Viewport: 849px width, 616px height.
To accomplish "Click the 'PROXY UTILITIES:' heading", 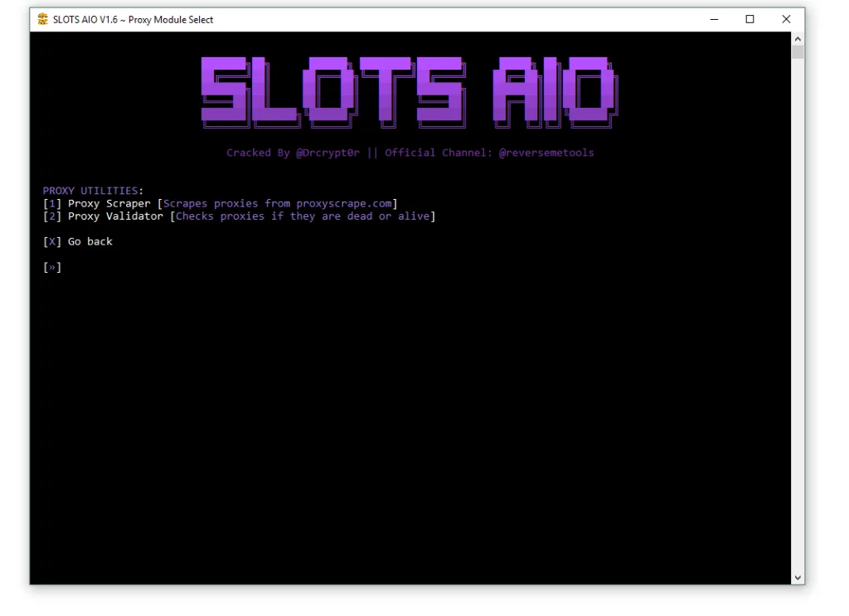I will (93, 191).
